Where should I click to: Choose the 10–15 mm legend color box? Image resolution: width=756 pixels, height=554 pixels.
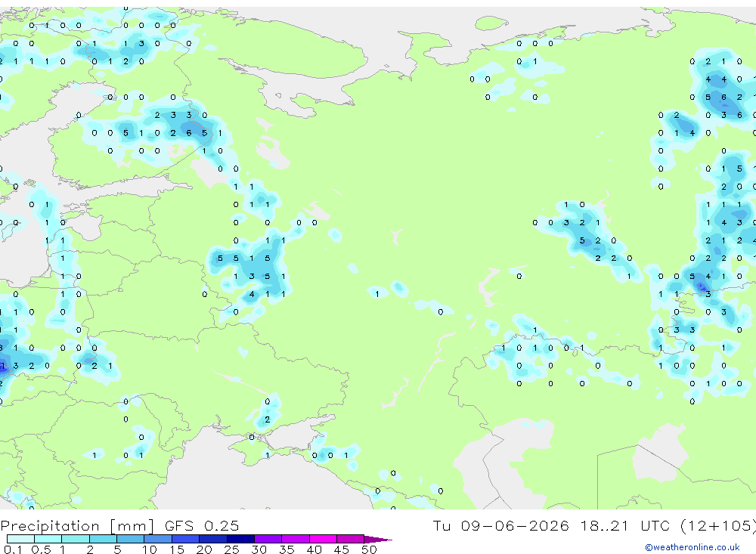(x=158, y=539)
